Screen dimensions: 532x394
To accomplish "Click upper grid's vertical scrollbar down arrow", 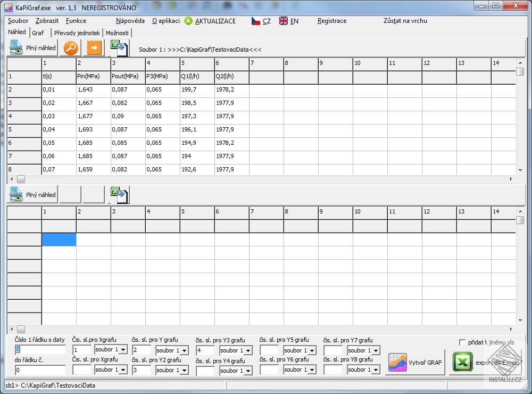I will [x=520, y=170].
